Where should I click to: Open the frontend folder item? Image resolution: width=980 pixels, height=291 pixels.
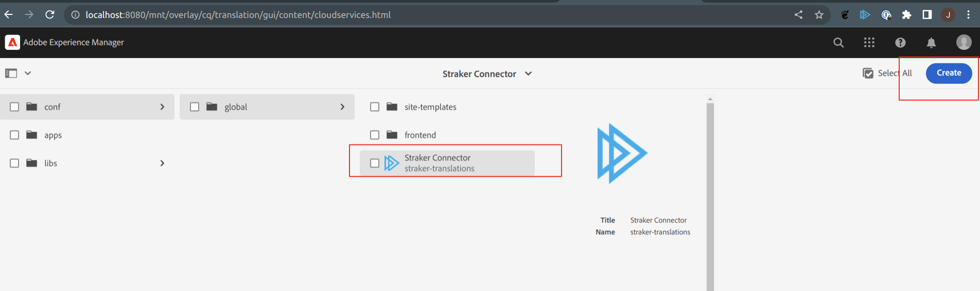pos(447,135)
